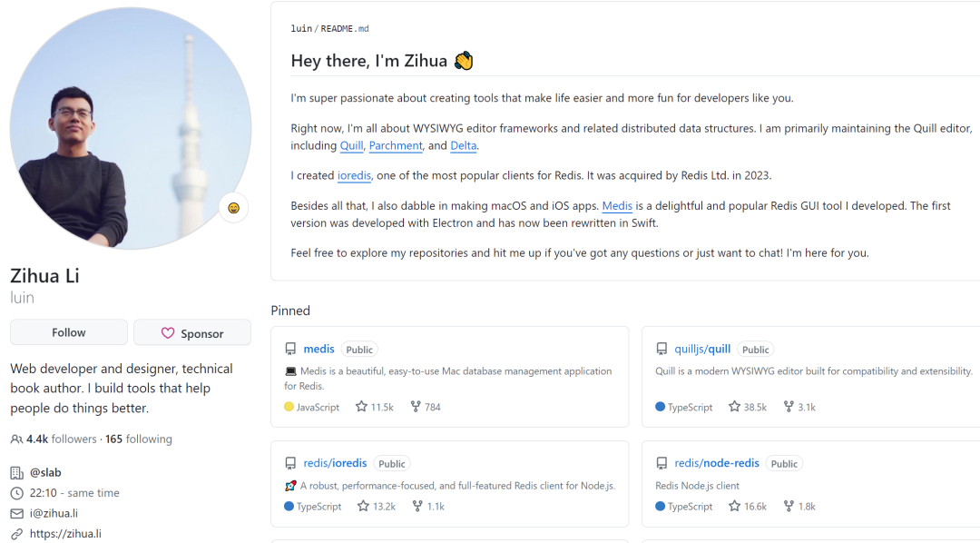This screenshot has width=980, height=543.
Task: Click the TypeScript color dot on quilljs/quill
Action: coord(661,407)
